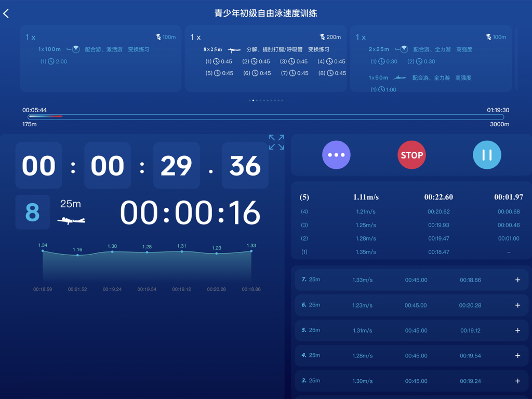Open the more options ellipsis button

pyautogui.click(x=336, y=155)
